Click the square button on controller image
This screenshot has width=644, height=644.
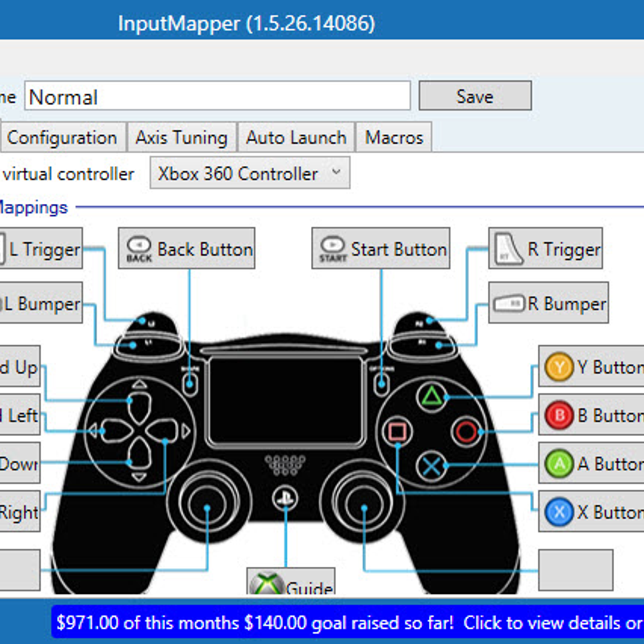click(397, 431)
